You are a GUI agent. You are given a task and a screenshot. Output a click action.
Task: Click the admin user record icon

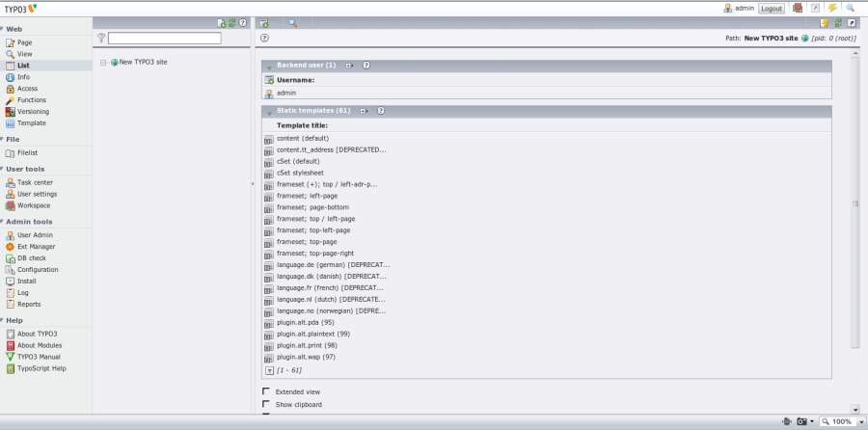(269, 94)
